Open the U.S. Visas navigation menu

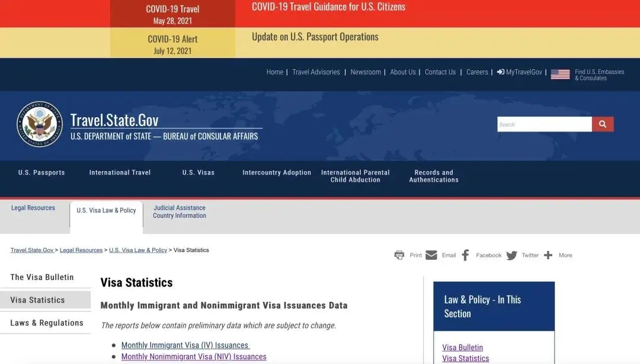click(199, 173)
